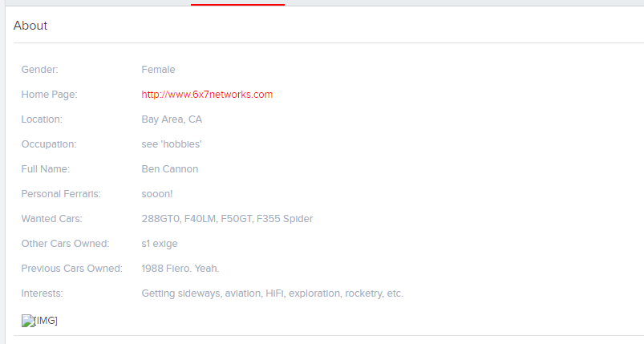Click the 'Previous Cars Owned:' label

(72, 269)
